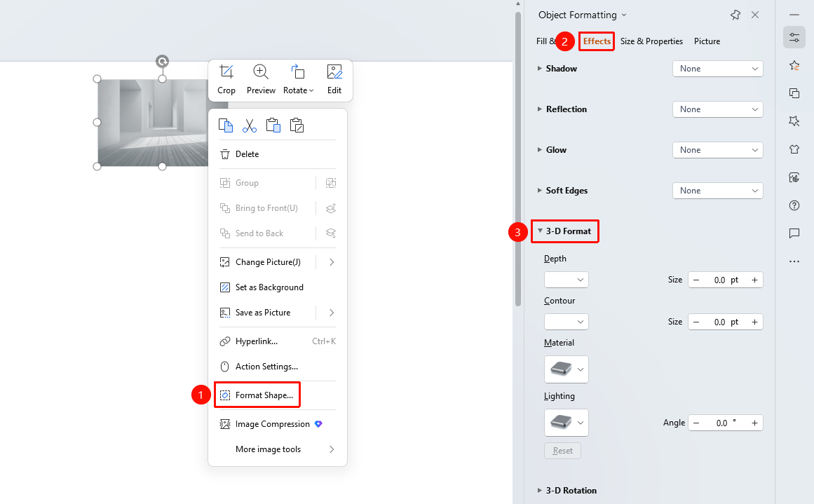Click the overlapping squares sidebar icon

794,93
